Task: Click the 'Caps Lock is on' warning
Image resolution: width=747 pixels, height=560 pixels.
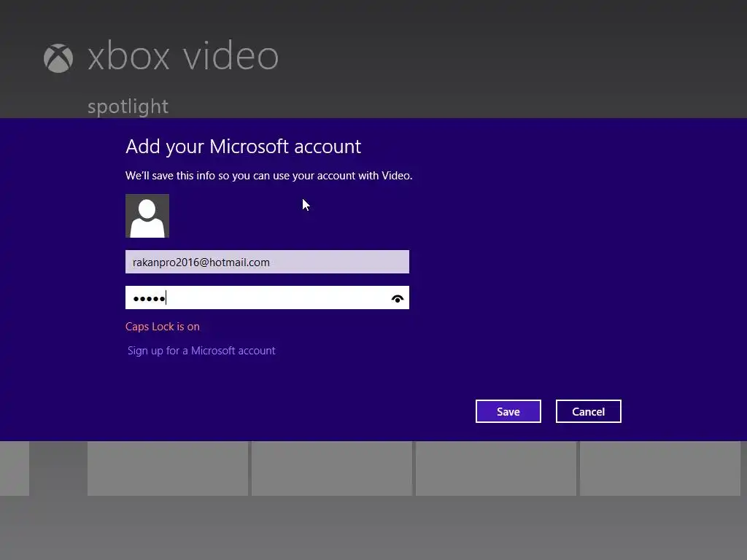Action: pos(163,327)
